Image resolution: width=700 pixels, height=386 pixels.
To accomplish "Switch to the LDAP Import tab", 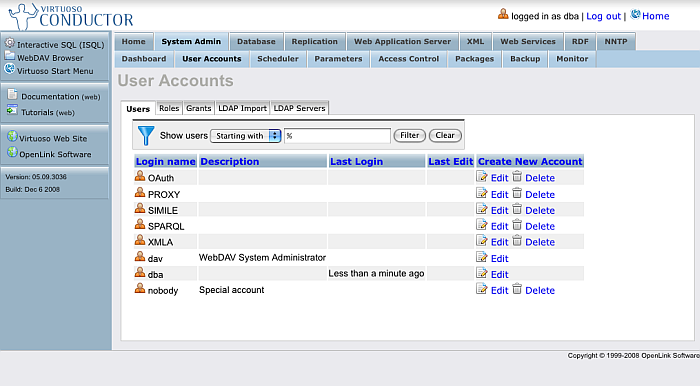I will point(242,108).
